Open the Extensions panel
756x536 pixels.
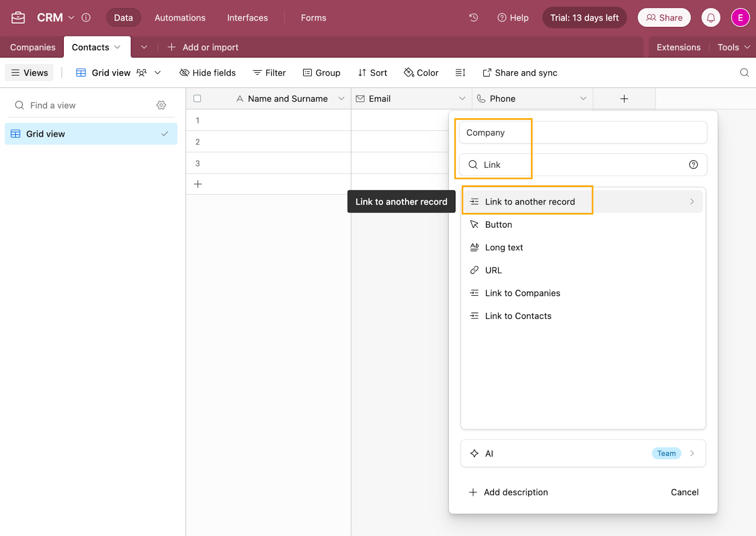pos(679,47)
